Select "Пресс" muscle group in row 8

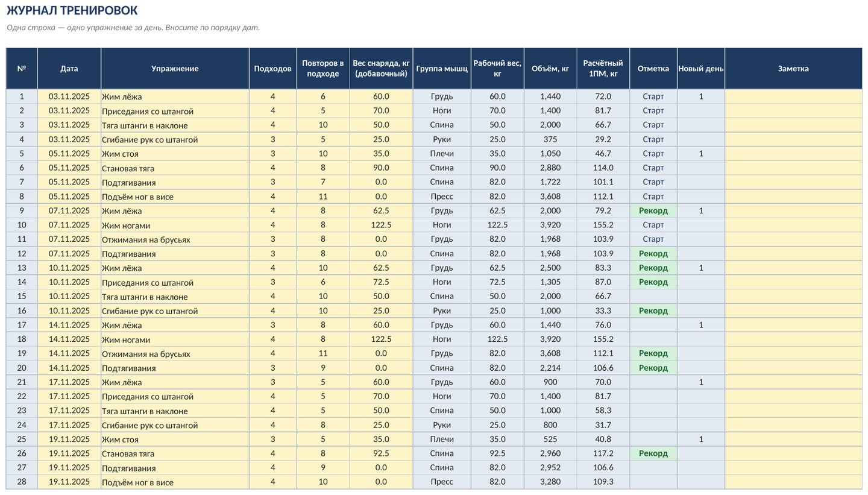(442, 197)
